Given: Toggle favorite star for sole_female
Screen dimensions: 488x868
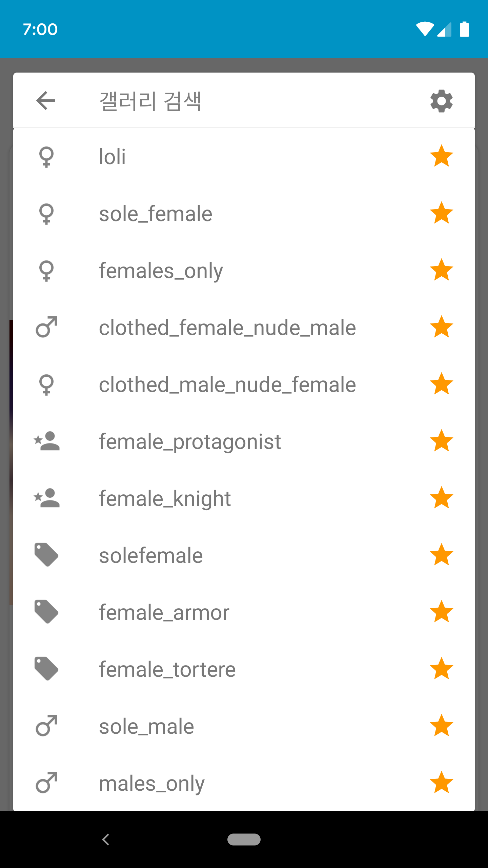Looking at the screenshot, I should pyautogui.click(x=441, y=213).
